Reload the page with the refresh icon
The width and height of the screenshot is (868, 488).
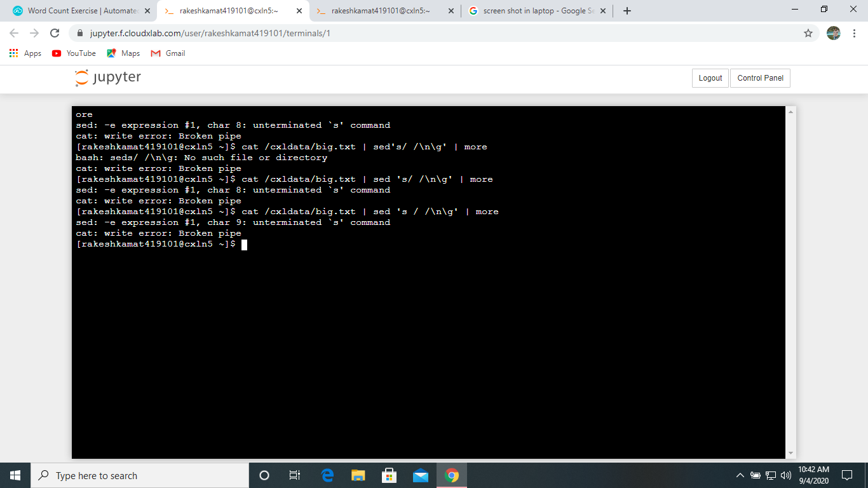(x=55, y=33)
